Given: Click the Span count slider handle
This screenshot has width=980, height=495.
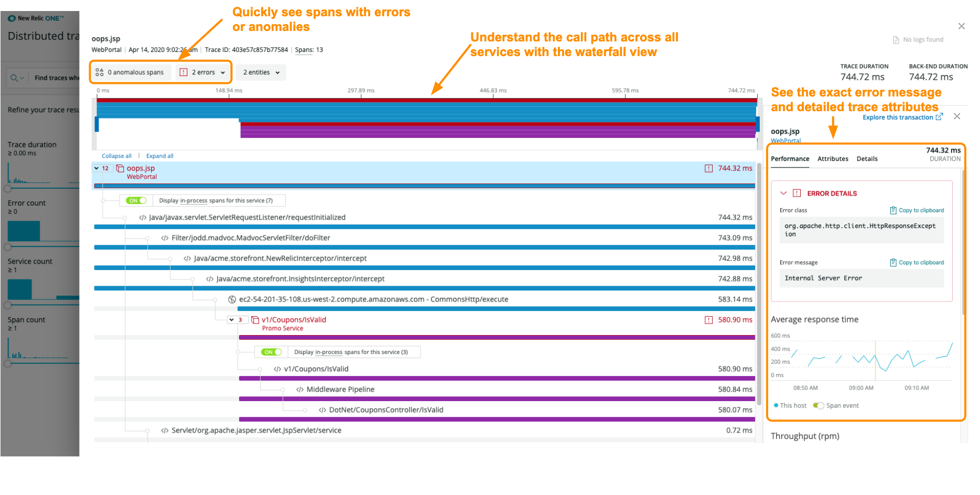Looking at the screenshot, I should pos(7,363).
